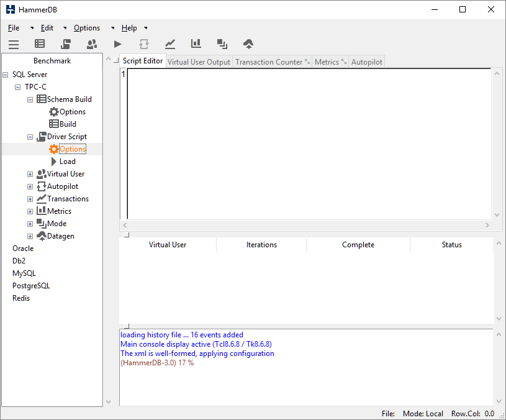The width and height of the screenshot is (506, 420).
Task: Expand the Transactions tree node
Action: click(x=30, y=199)
